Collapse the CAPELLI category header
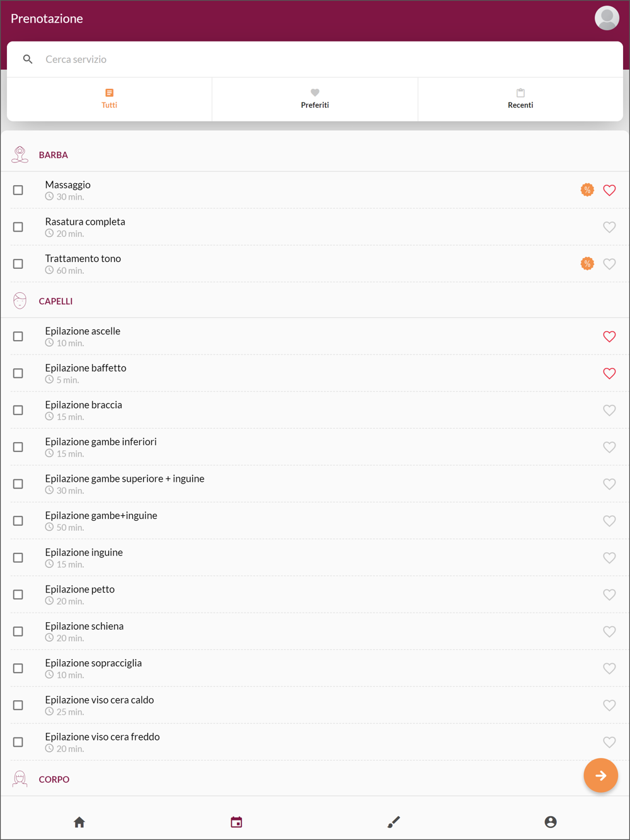 pos(315,301)
